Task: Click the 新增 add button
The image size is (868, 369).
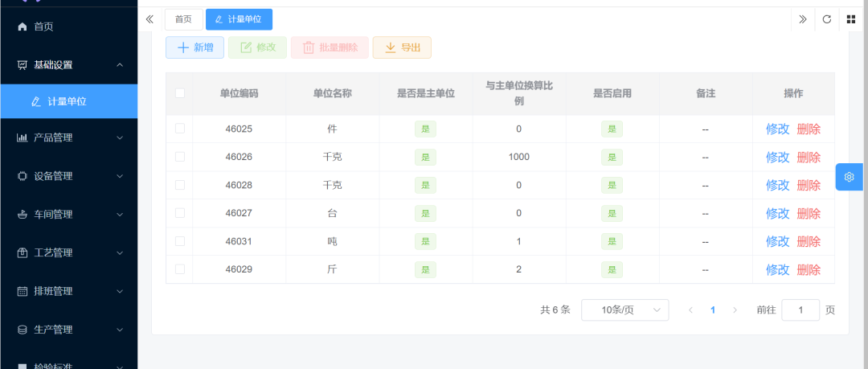Action: (194, 47)
